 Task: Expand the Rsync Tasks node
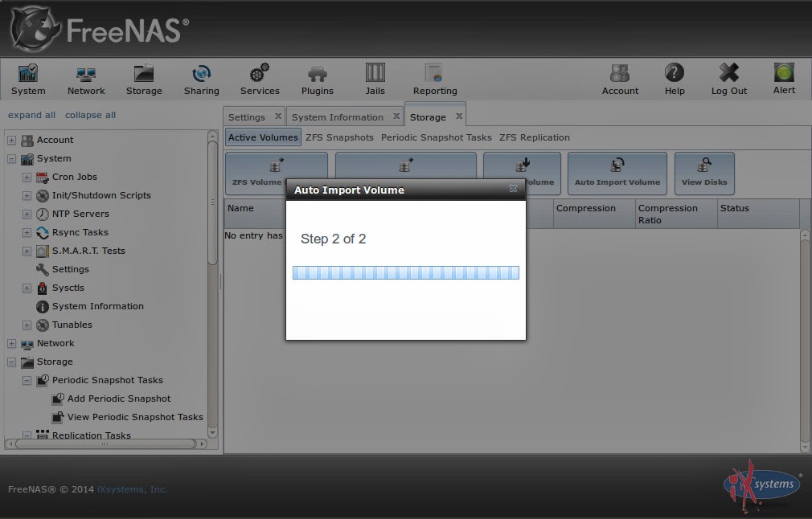pos(27,233)
